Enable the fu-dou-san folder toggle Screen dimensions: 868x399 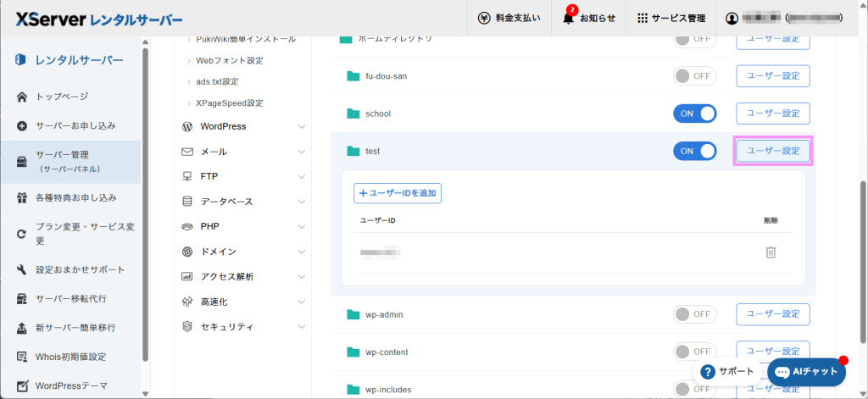694,75
